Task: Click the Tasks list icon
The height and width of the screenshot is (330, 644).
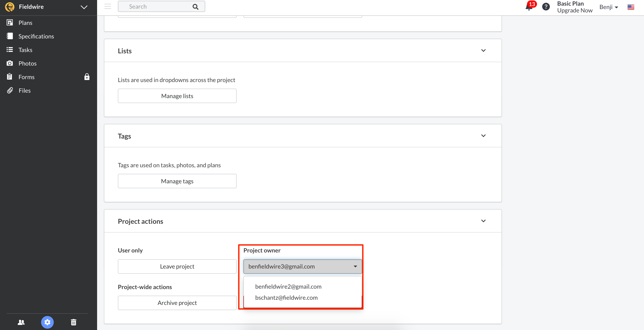Action: 10,49
